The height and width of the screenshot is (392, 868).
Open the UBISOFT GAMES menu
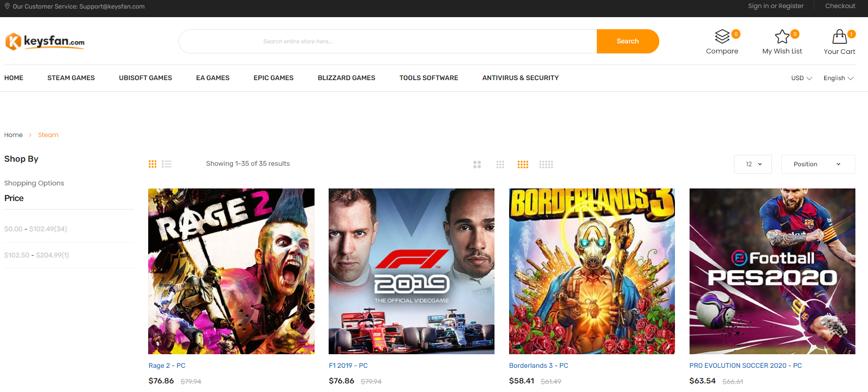pyautogui.click(x=145, y=78)
